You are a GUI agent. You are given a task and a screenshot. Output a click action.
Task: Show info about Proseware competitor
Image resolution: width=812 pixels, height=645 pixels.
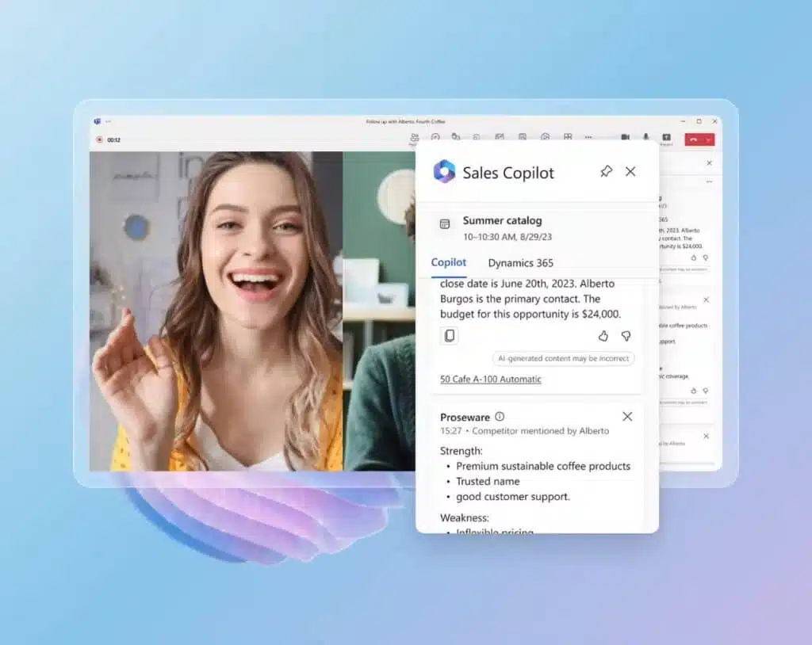coord(500,416)
